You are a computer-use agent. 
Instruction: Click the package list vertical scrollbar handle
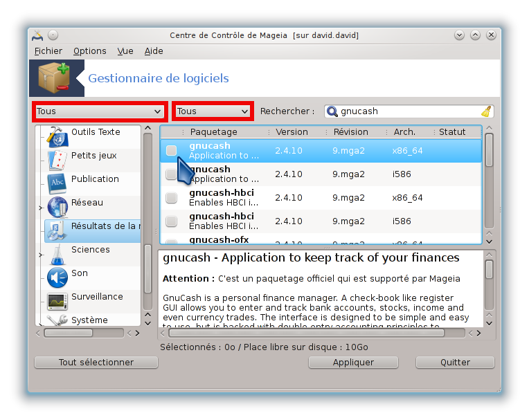point(490,150)
